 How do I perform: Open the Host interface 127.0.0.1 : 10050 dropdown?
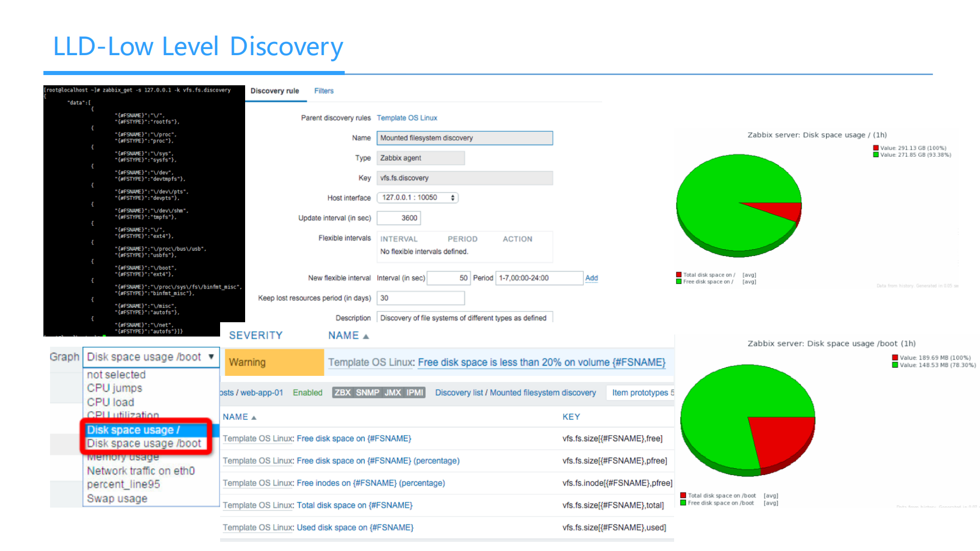pyautogui.click(x=417, y=198)
